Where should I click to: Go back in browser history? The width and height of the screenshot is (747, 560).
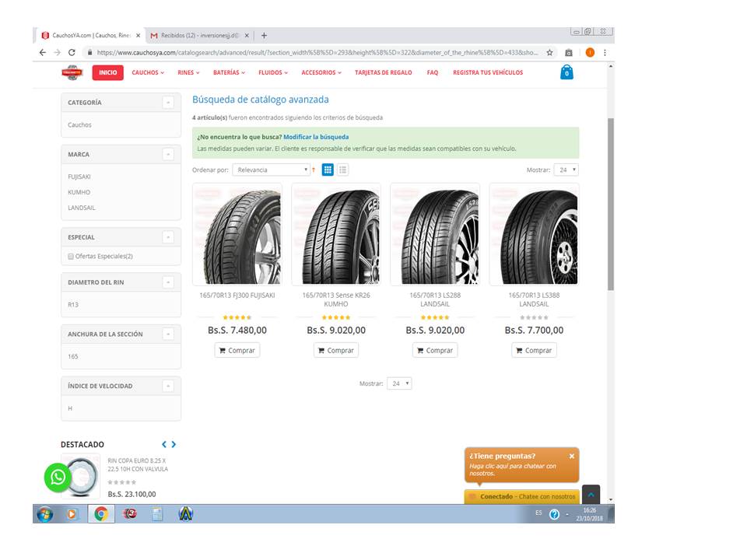(x=43, y=52)
